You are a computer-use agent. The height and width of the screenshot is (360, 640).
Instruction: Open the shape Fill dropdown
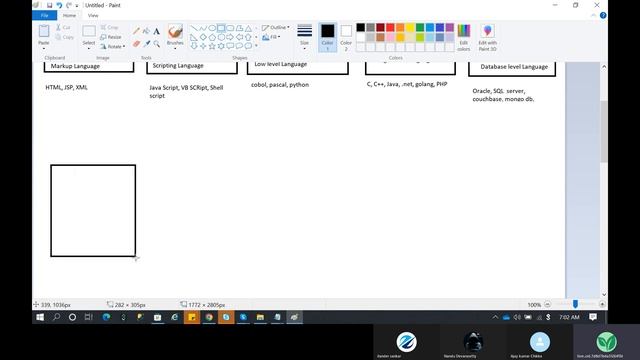click(x=271, y=37)
